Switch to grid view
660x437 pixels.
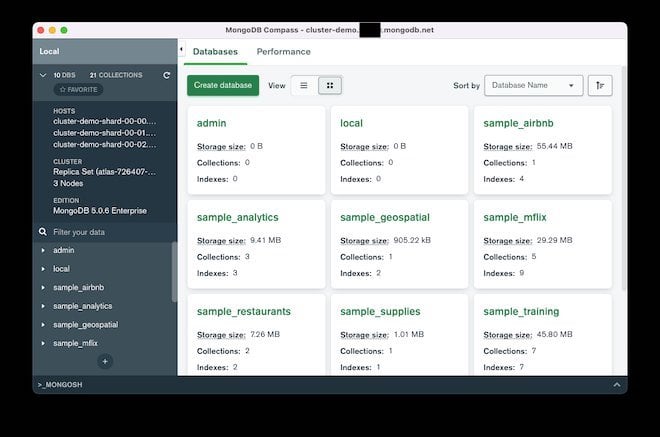click(x=330, y=86)
